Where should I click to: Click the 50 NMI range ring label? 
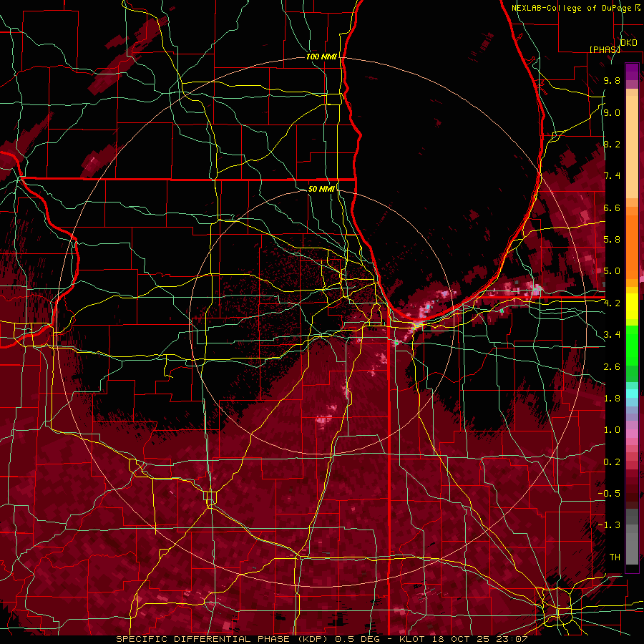[x=321, y=189]
